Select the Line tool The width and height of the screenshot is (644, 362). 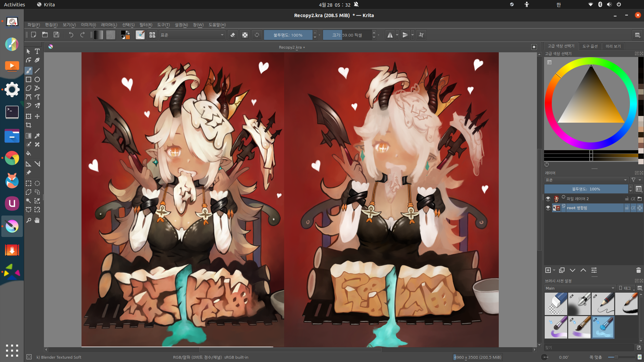(x=37, y=71)
